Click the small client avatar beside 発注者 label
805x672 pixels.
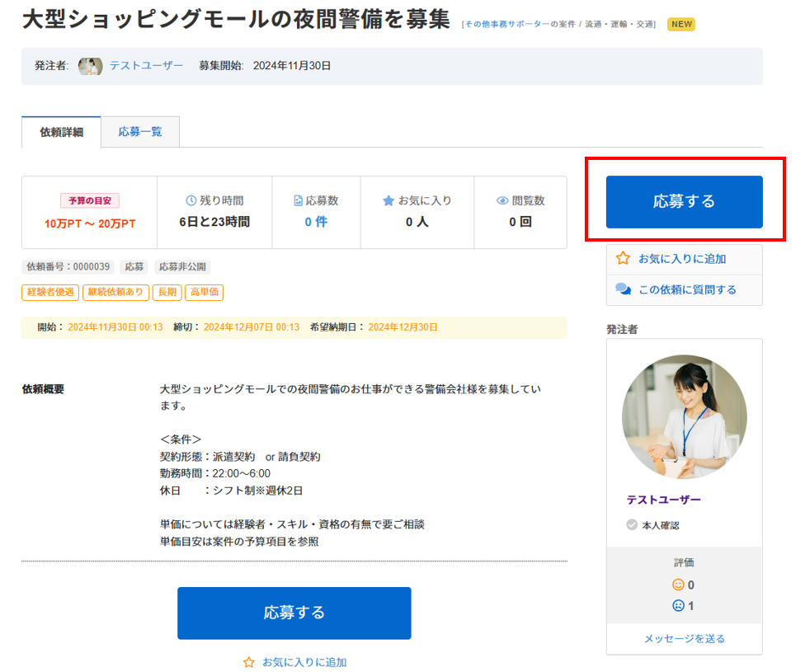point(90,66)
